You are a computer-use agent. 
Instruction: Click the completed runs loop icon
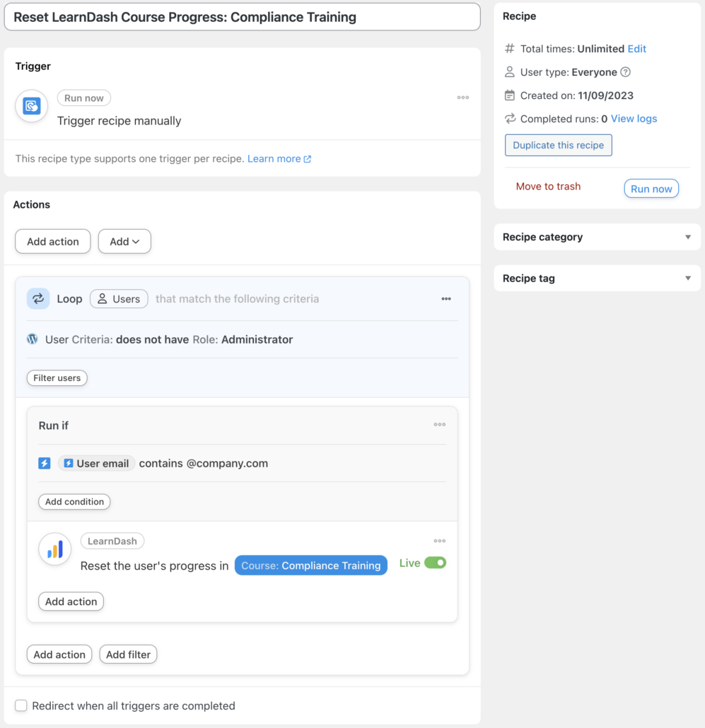(509, 119)
